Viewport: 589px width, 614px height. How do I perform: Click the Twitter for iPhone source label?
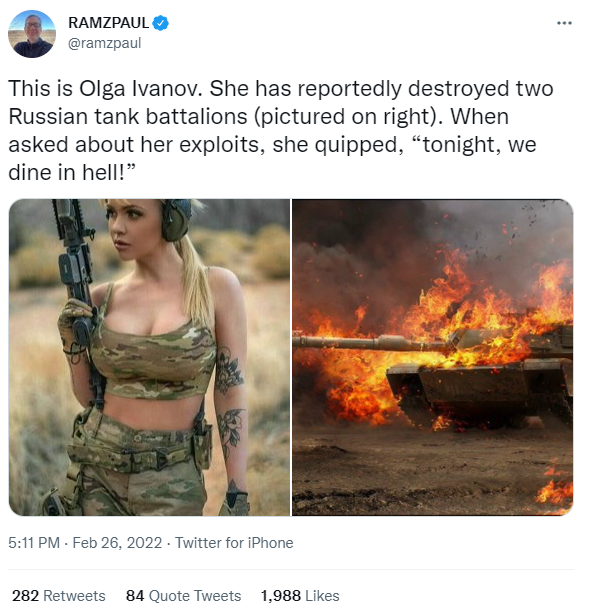pyautogui.click(x=234, y=543)
